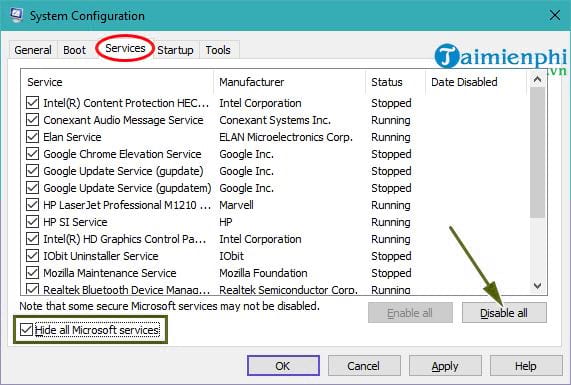The width and height of the screenshot is (571, 385).
Task: Click the services list scrollbar thumb
Action: click(x=537, y=153)
